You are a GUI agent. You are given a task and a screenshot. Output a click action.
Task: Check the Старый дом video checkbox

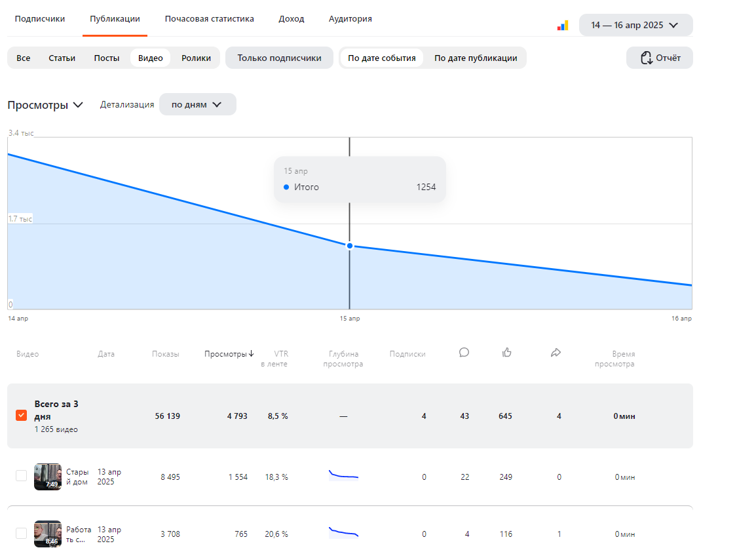[21, 476]
